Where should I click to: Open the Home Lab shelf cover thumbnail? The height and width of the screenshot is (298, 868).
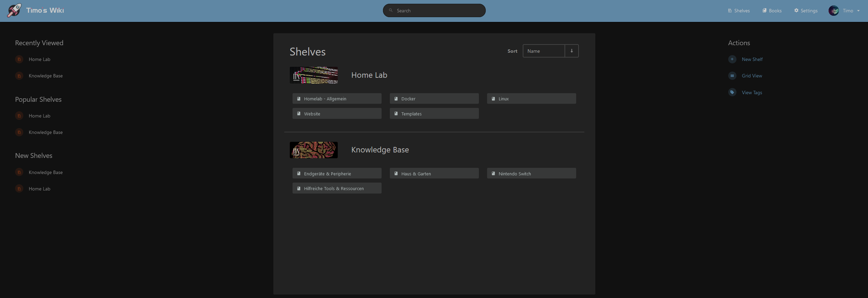tap(314, 75)
